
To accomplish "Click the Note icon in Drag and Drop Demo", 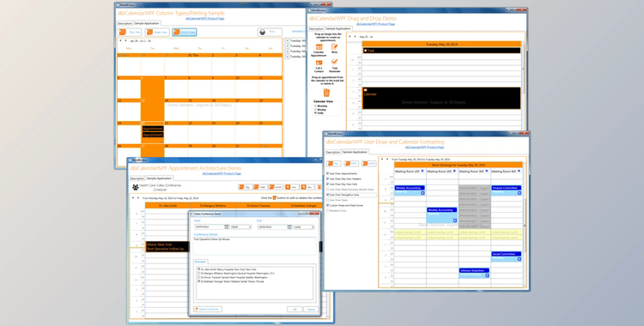I will (x=334, y=47).
